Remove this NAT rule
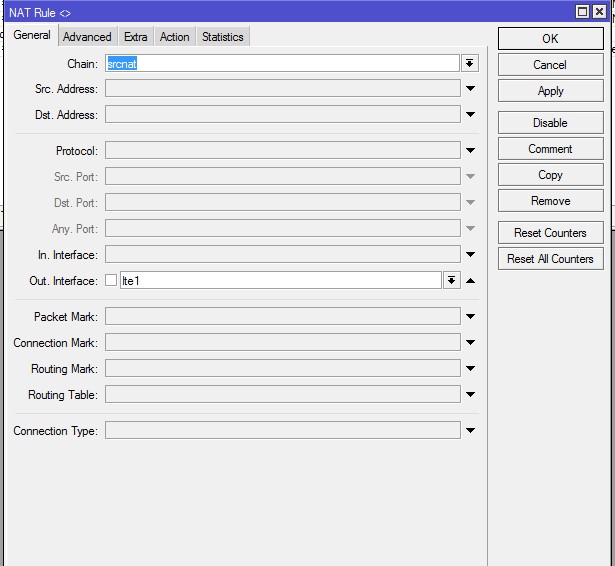This screenshot has width=615, height=566. pos(550,201)
